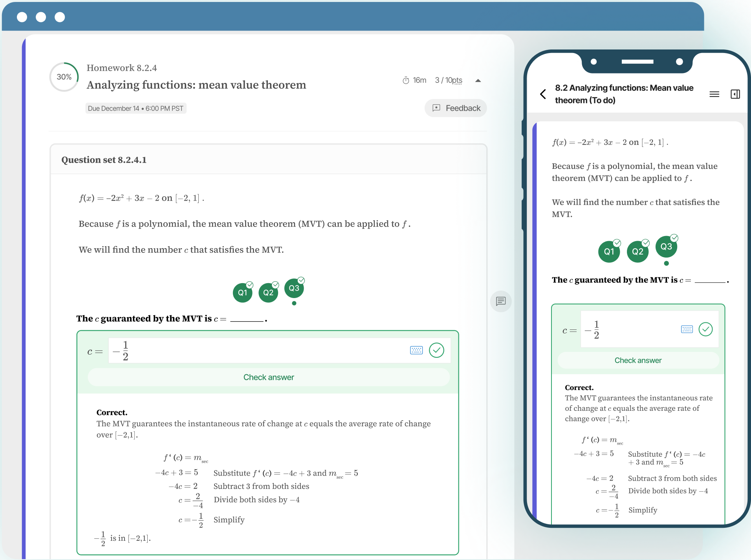Select Q2 bubble in the mobile view
This screenshot has height=560, width=751.
(x=637, y=252)
